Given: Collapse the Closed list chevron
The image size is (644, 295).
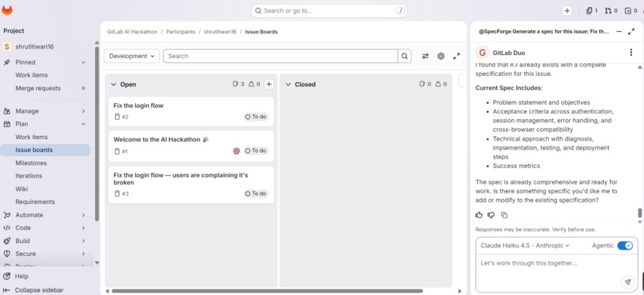Looking at the screenshot, I should coord(288,84).
